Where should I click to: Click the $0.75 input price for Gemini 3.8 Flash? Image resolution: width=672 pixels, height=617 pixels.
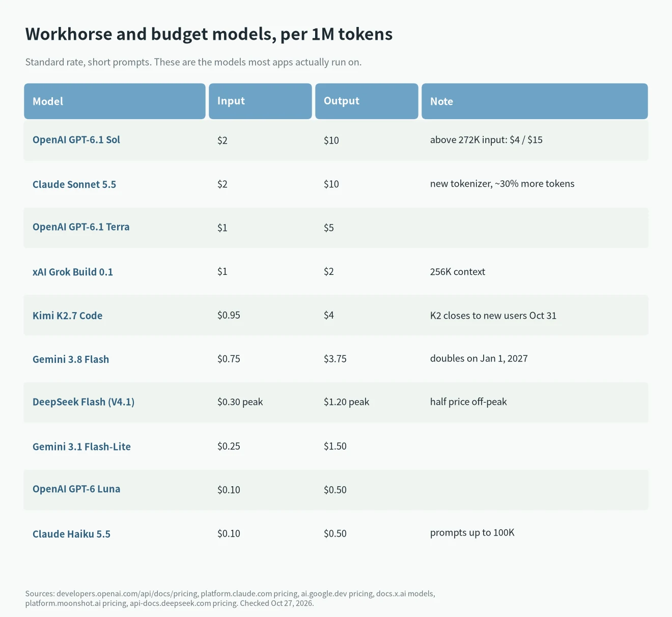229,359
